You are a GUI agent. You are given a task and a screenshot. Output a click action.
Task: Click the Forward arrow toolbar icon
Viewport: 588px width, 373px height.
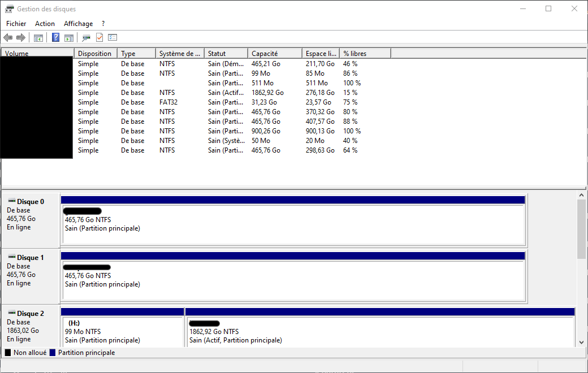[x=21, y=38]
